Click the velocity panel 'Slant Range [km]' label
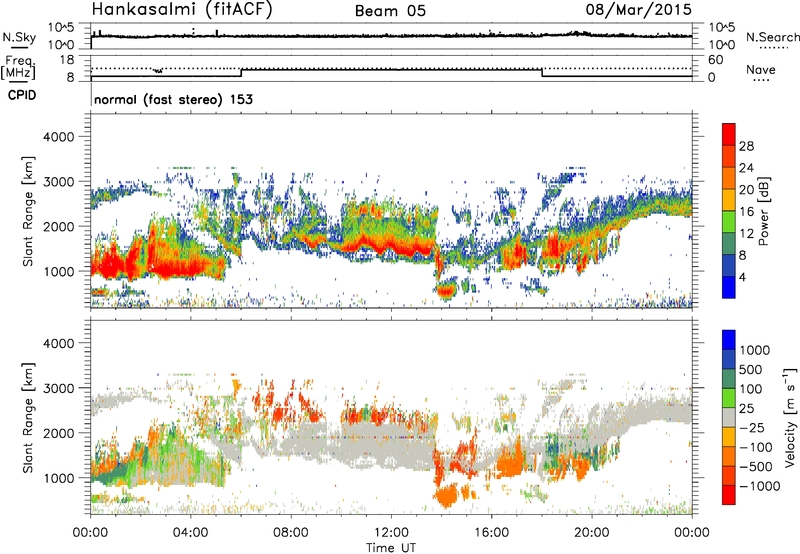Image resolution: width=800 pixels, height=554 pixels. (28, 417)
